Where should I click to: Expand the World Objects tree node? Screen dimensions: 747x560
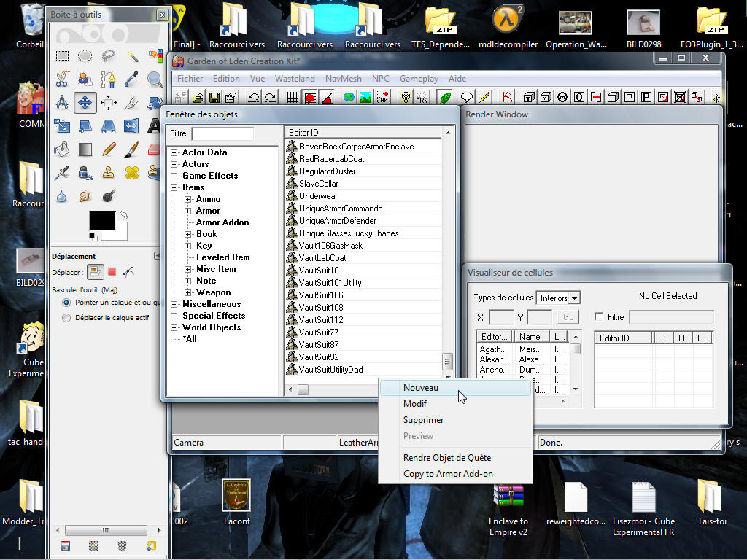[174, 327]
